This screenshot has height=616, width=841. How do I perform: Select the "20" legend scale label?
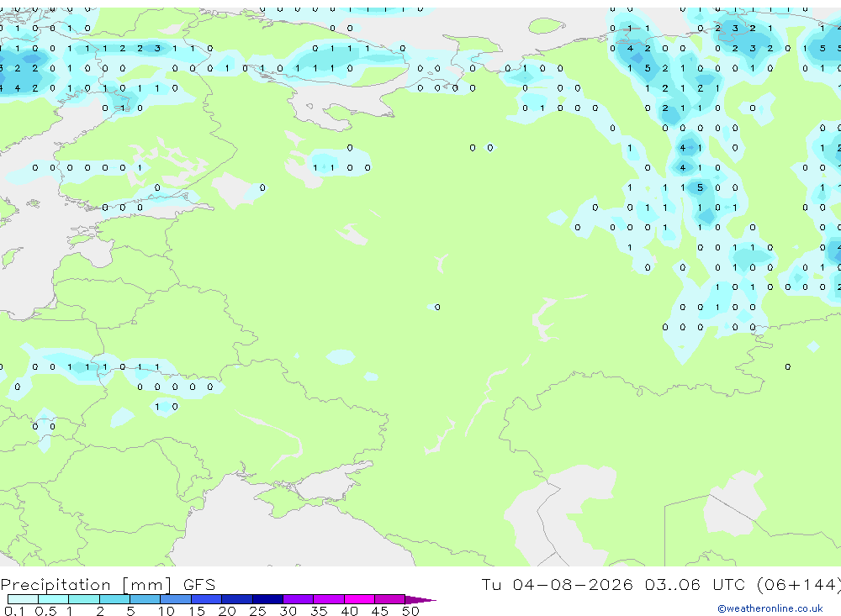(227, 611)
